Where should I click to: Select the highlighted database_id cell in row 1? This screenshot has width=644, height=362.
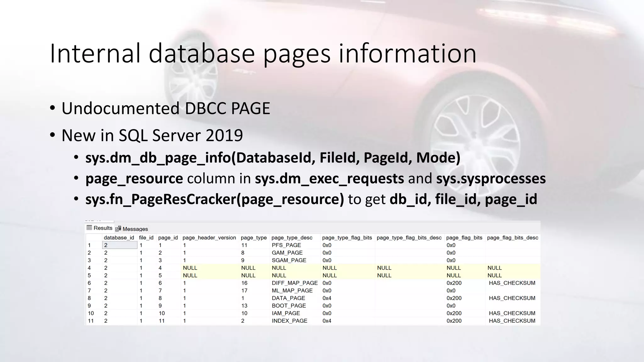[120, 245]
